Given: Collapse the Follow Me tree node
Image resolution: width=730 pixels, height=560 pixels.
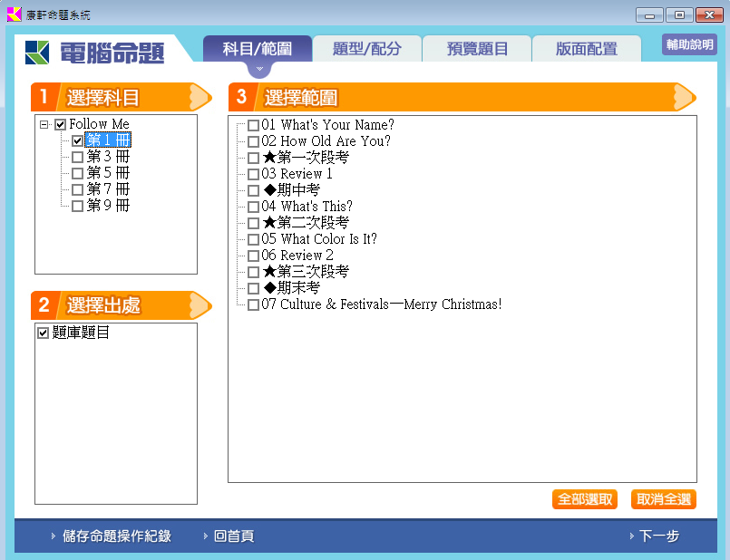Looking at the screenshot, I should pyautogui.click(x=44, y=125).
